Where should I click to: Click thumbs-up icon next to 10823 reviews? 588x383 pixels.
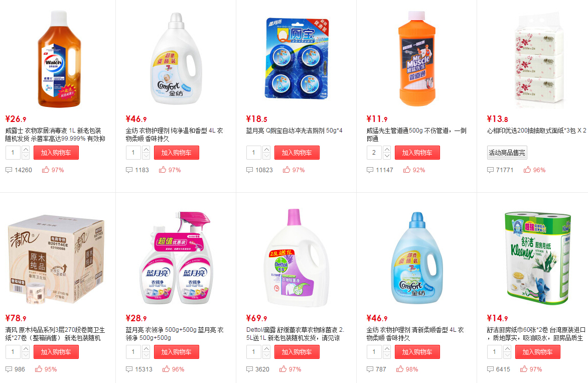tap(286, 170)
